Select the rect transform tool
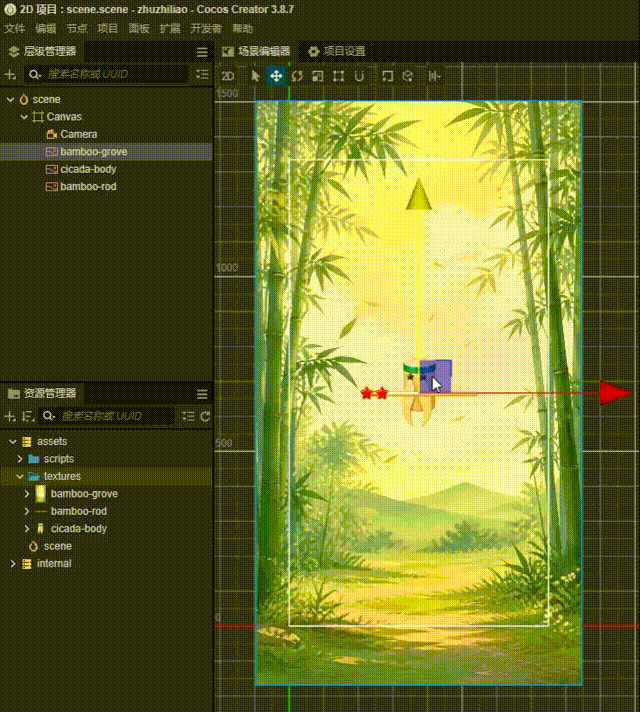 338,76
